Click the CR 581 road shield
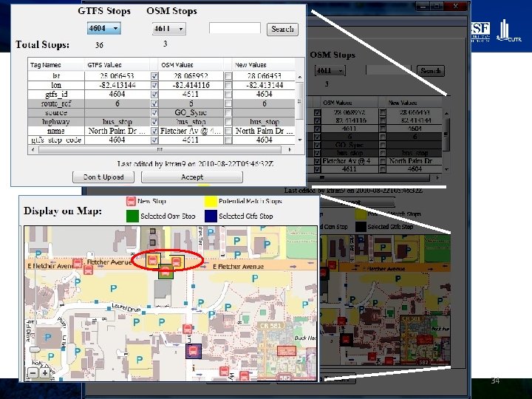The width and height of the screenshot is (532, 399). 270,325
